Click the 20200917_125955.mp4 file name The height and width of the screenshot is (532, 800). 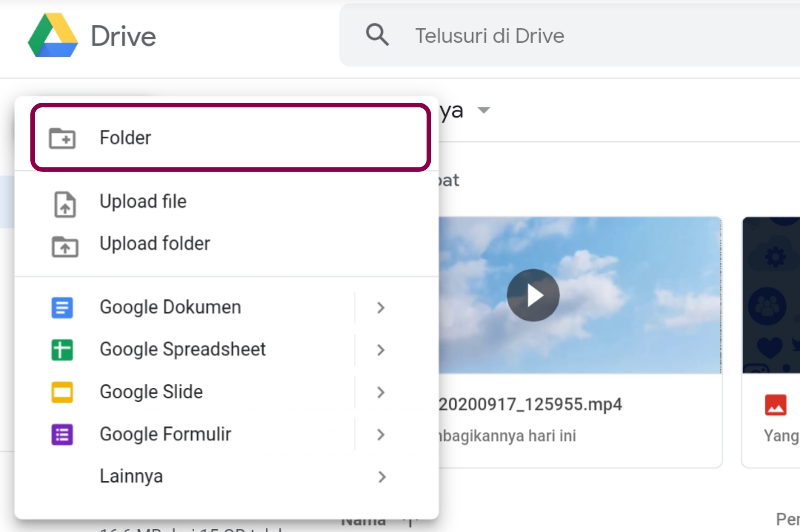[530, 404]
